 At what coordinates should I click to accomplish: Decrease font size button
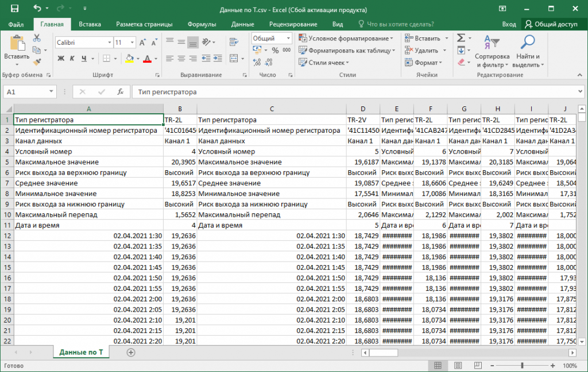point(154,43)
